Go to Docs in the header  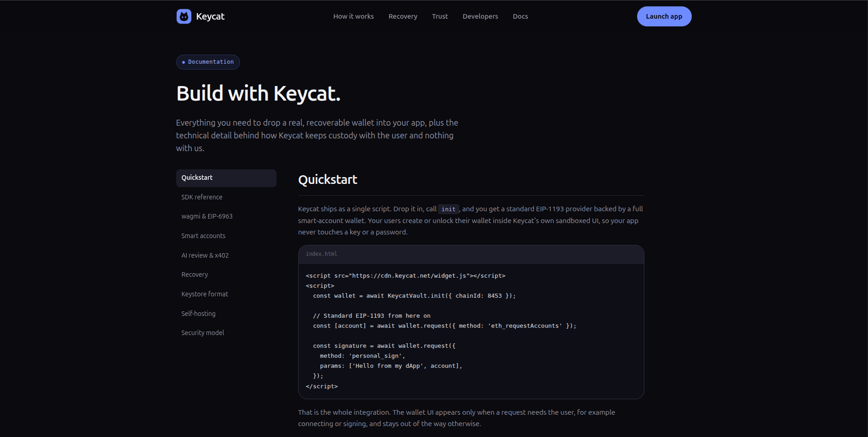(x=521, y=16)
